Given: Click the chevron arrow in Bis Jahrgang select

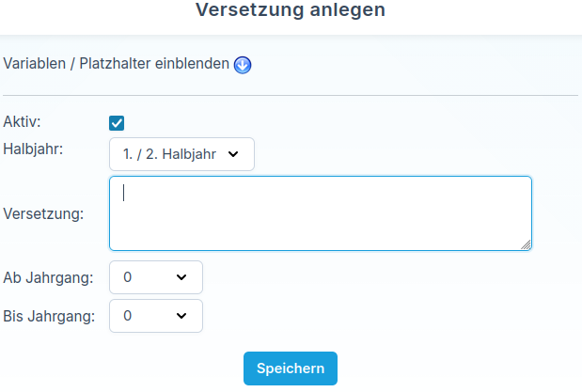Looking at the screenshot, I should tap(181, 316).
